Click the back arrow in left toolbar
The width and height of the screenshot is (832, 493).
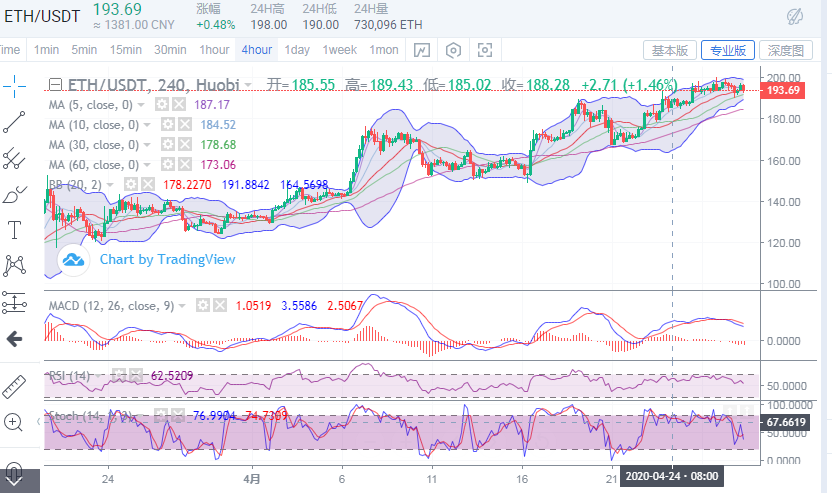[14, 339]
